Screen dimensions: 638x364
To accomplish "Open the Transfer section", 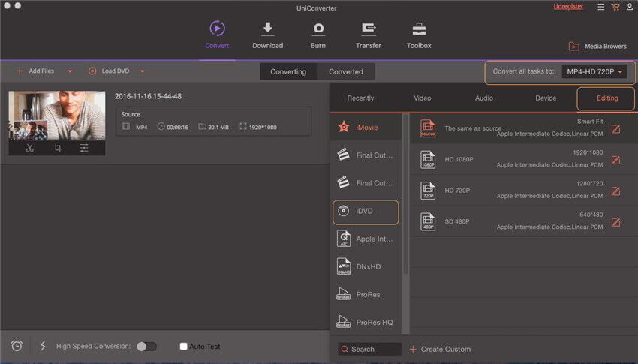I will pyautogui.click(x=369, y=35).
